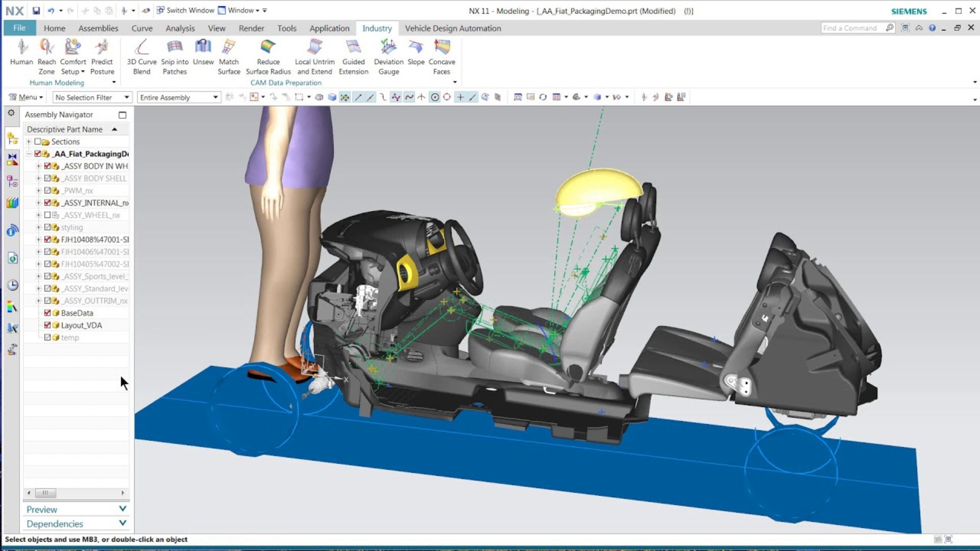Expand the Human Modeling group arrow
This screenshot has height=551, width=980.
[x=114, y=83]
